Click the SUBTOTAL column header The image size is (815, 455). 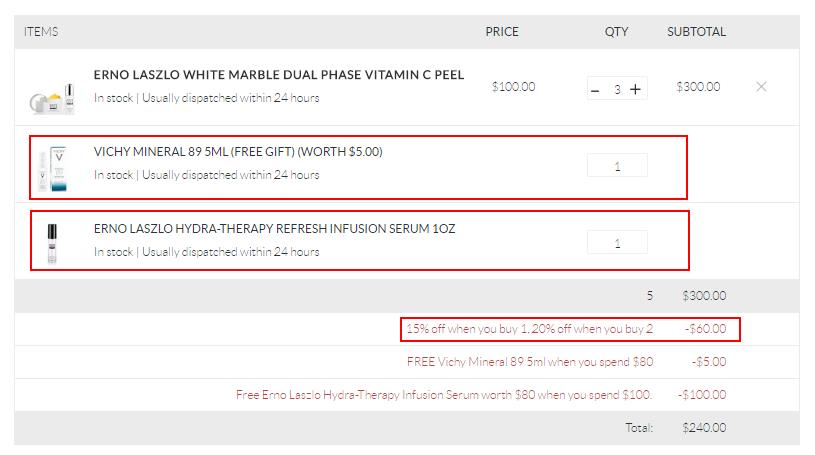pos(696,32)
